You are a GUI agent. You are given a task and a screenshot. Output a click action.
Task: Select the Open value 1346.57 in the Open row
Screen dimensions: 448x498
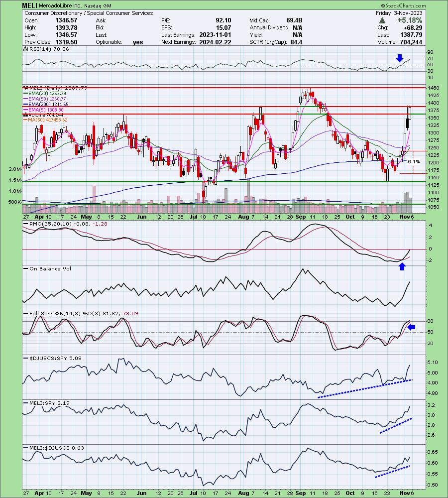(66, 20)
